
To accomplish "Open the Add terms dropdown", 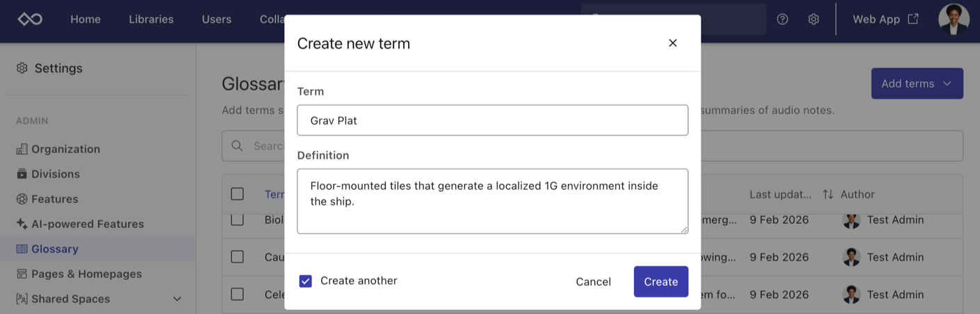I will (x=917, y=83).
